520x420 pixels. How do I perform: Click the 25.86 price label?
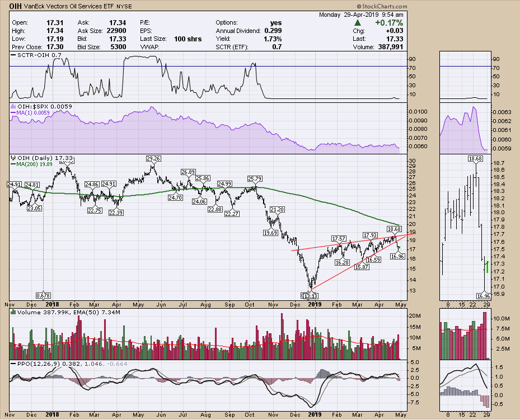tap(202, 178)
